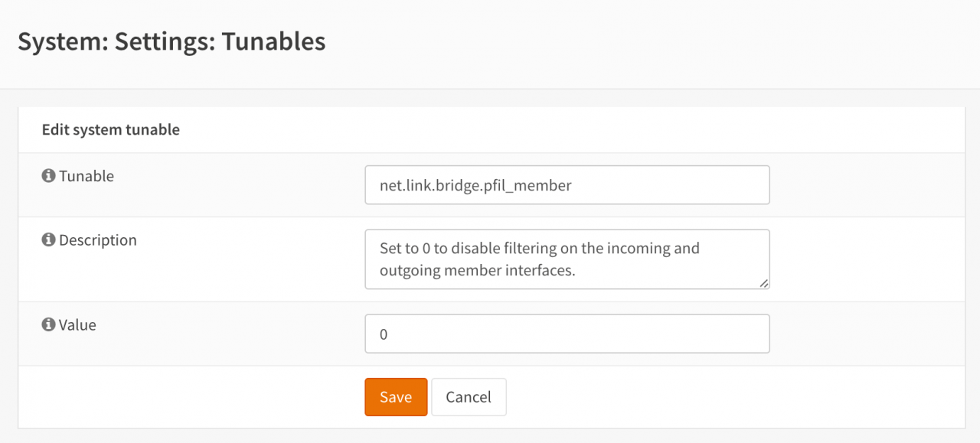The image size is (980, 443).
Task: Click the info icon beside Tunable
Action: coord(48,176)
